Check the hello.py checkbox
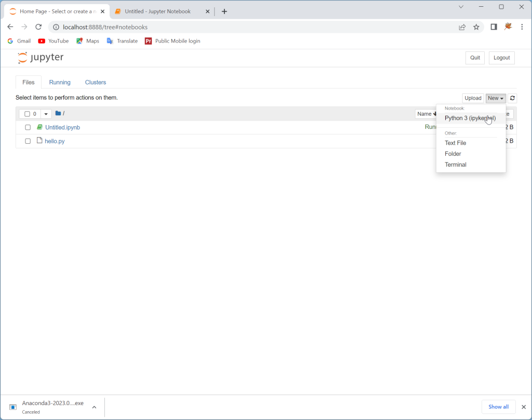Image resolution: width=532 pixels, height=420 pixels. point(28,141)
